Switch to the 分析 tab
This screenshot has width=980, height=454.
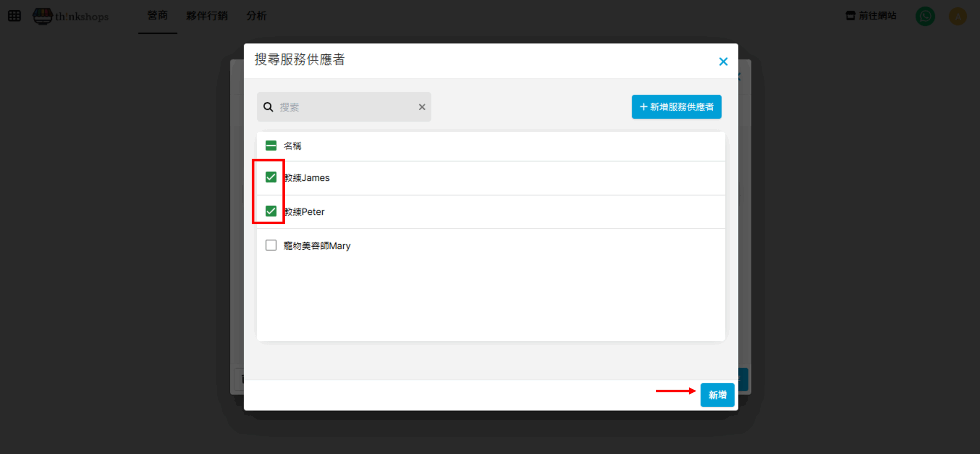tap(256, 16)
